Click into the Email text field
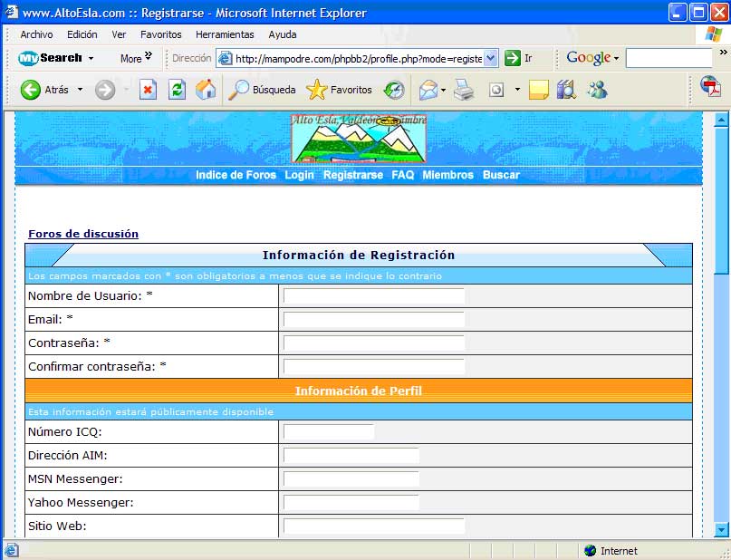The width and height of the screenshot is (731, 560). coord(373,320)
